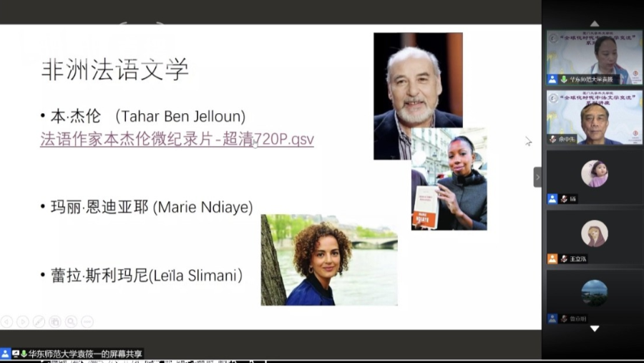Screen dimensions: 644x363
Task: Activate the slideshow zoom magnifier icon
Action: [71, 321]
